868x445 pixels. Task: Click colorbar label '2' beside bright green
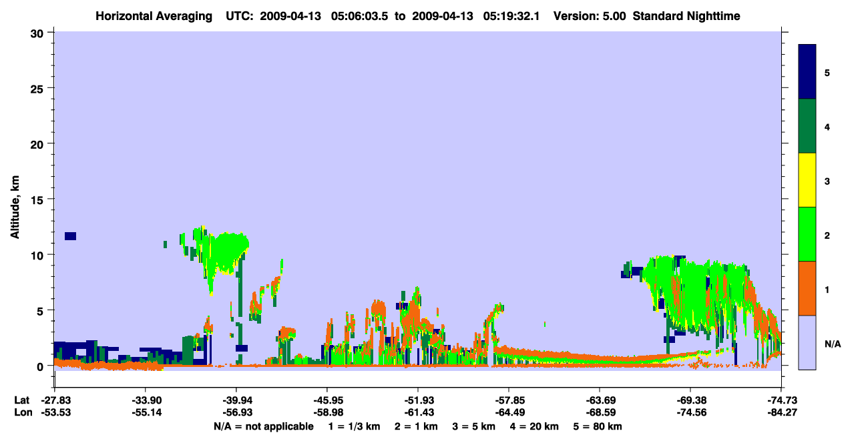(827, 235)
